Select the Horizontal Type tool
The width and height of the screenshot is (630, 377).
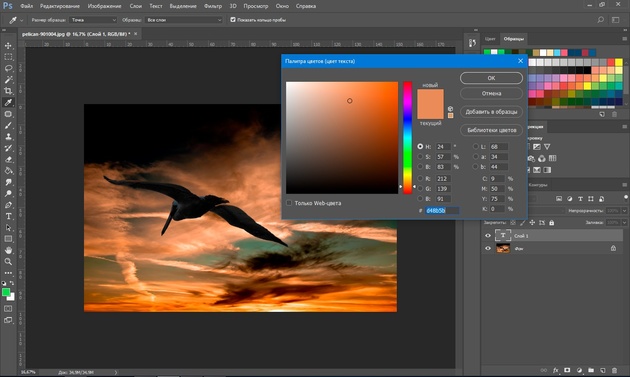[x=8, y=216]
